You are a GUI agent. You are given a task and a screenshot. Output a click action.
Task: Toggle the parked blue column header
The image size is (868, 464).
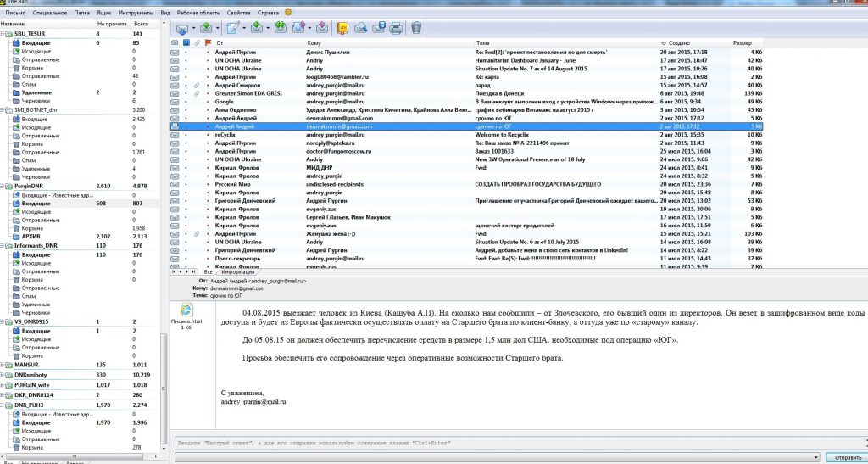[x=186, y=42]
